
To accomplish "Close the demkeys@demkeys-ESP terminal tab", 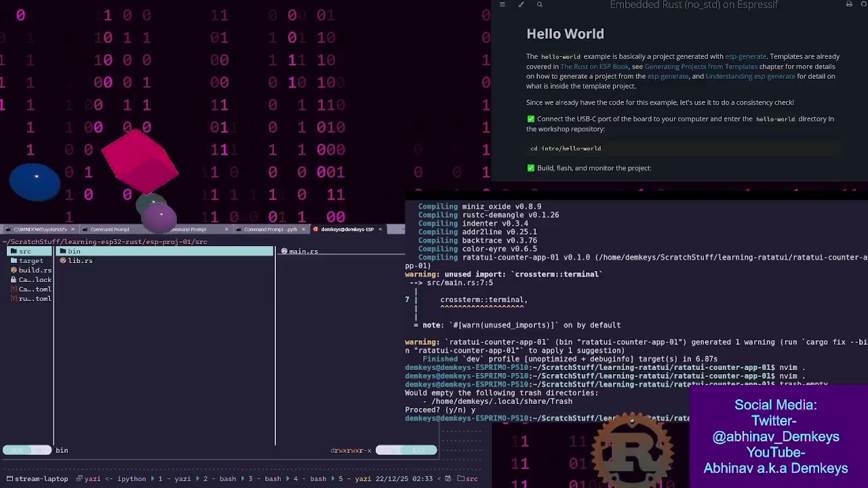I will (x=380, y=229).
